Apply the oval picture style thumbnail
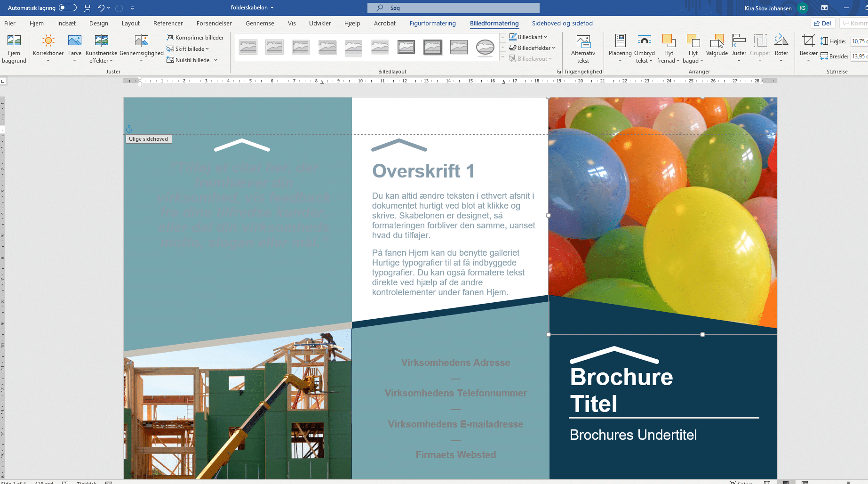Screen dimensions: 868x484 [x=485, y=48]
